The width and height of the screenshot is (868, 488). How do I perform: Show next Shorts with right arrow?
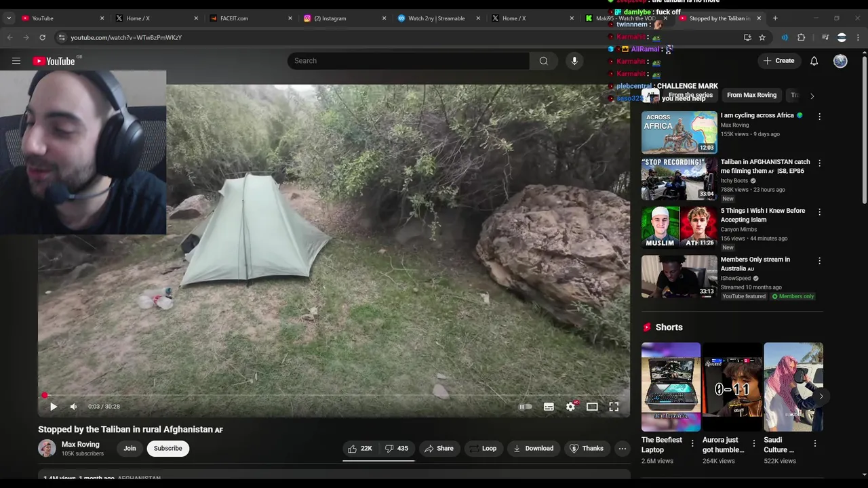click(821, 396)
